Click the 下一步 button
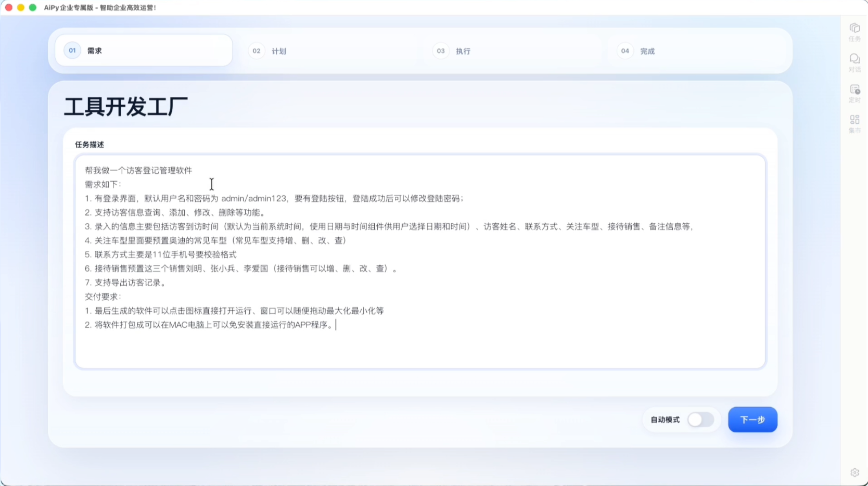The width and height of the screenshot is (868, 486). pos(752,419)
